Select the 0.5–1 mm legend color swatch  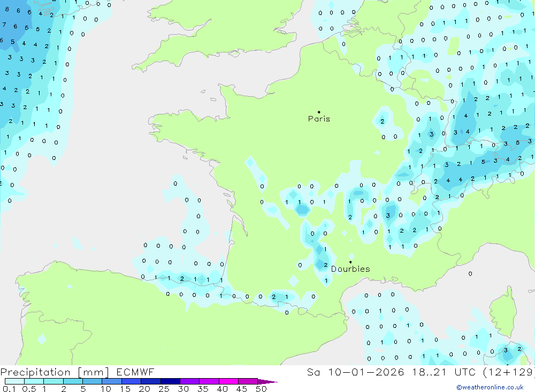(34, 381)
